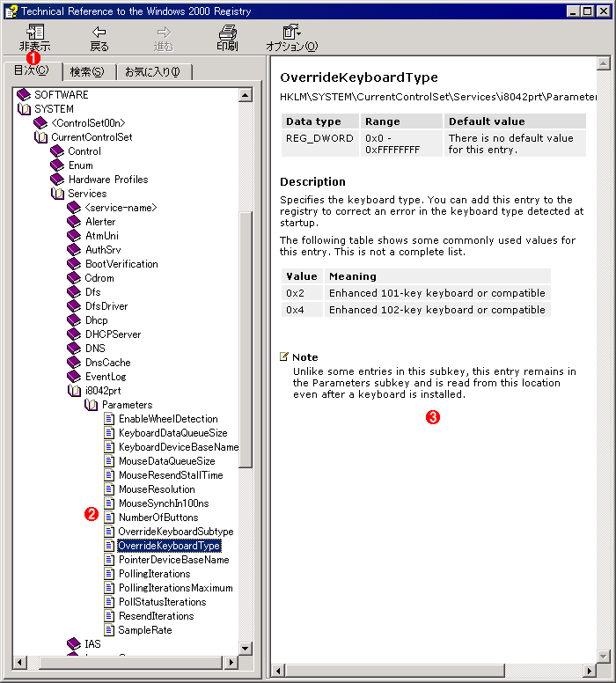
Task: Select the OverrideKeyboardSubtype entry
Action: (175, 532)
